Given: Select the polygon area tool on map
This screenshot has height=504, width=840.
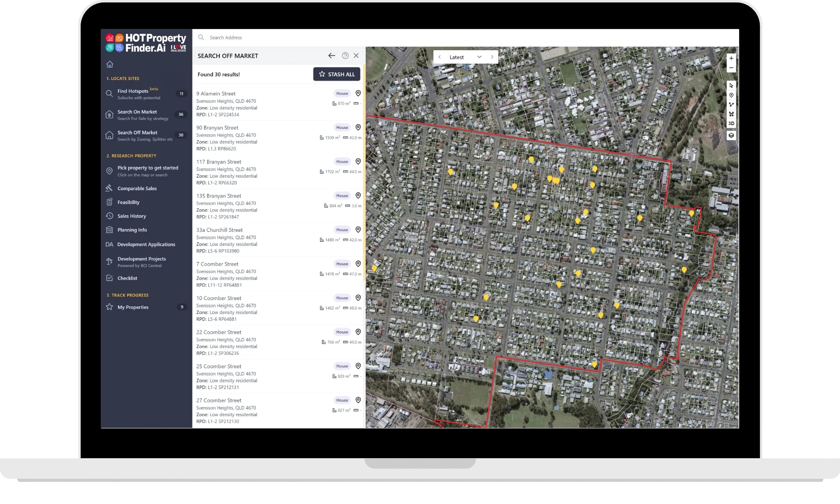Looking at the screenshot, I should (731, 114).
